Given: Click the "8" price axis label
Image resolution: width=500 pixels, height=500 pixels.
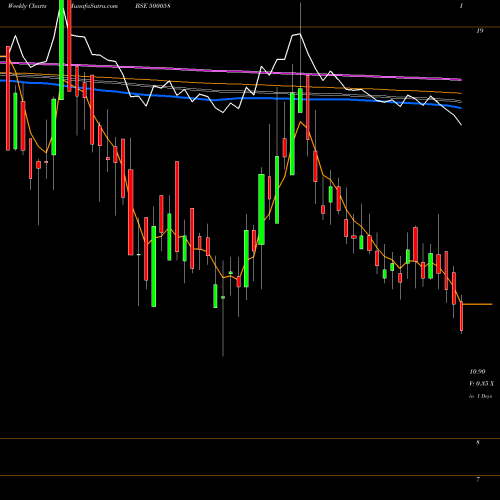Looking at the screenshot, I should (x=478, y=443).
